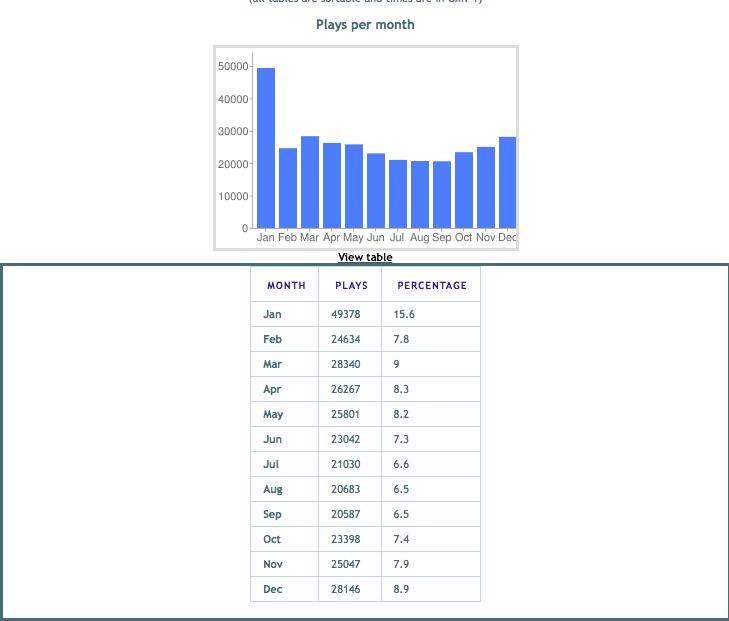This screenshot has height=621, width=729.
Task: Select plays value 25801
Action: click(345, 415)
